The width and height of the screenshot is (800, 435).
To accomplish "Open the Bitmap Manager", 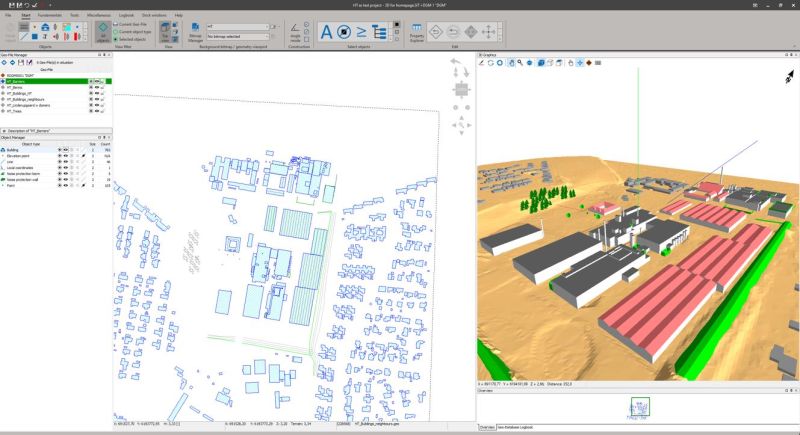I will click(x=195, y=32).
